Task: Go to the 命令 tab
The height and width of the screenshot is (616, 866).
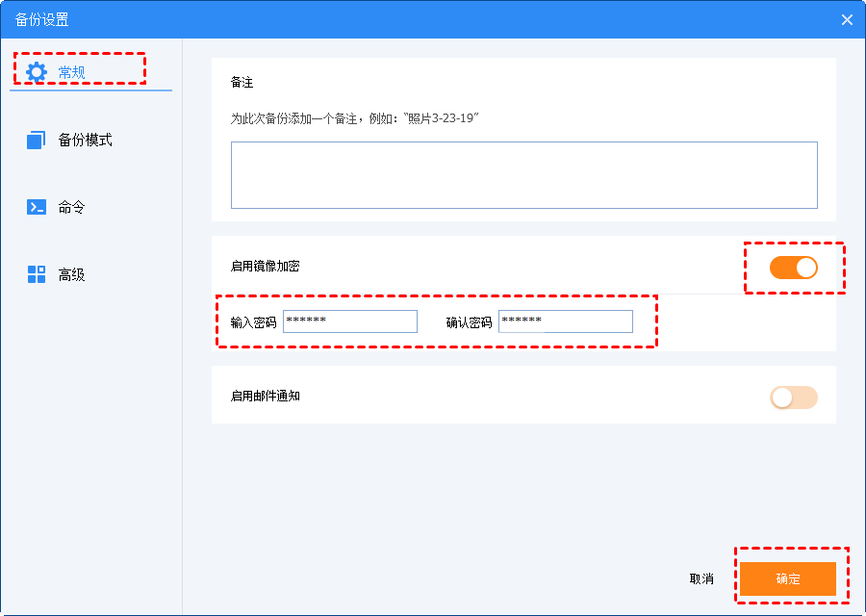Action: 71,207
